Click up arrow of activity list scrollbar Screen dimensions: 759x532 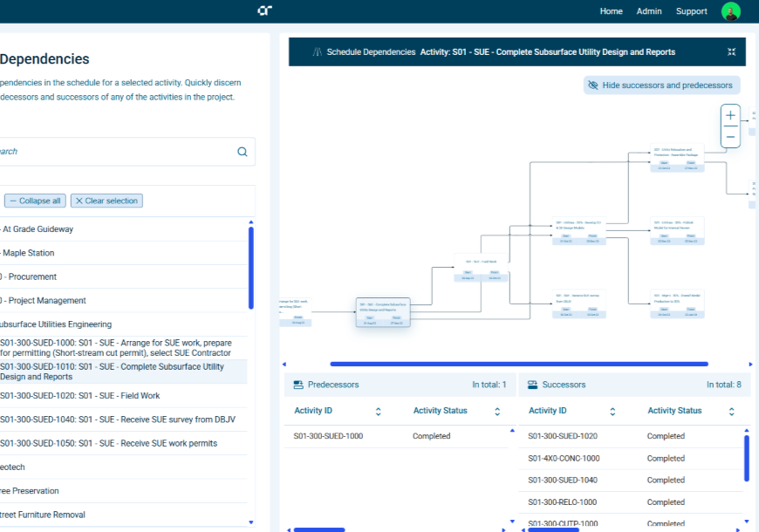[250, 222]
